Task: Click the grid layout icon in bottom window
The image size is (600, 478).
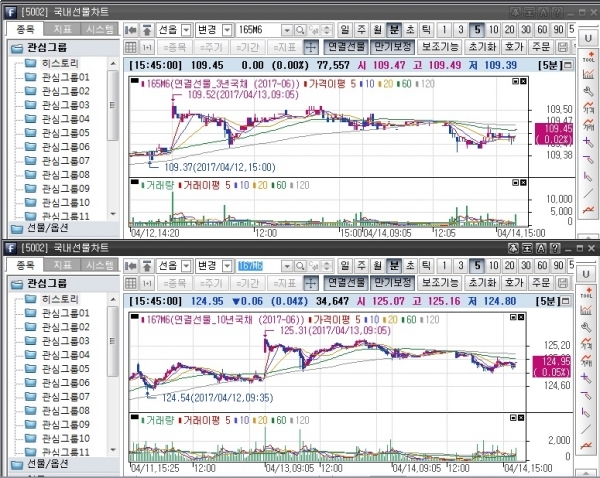Action: coord(131,283)
